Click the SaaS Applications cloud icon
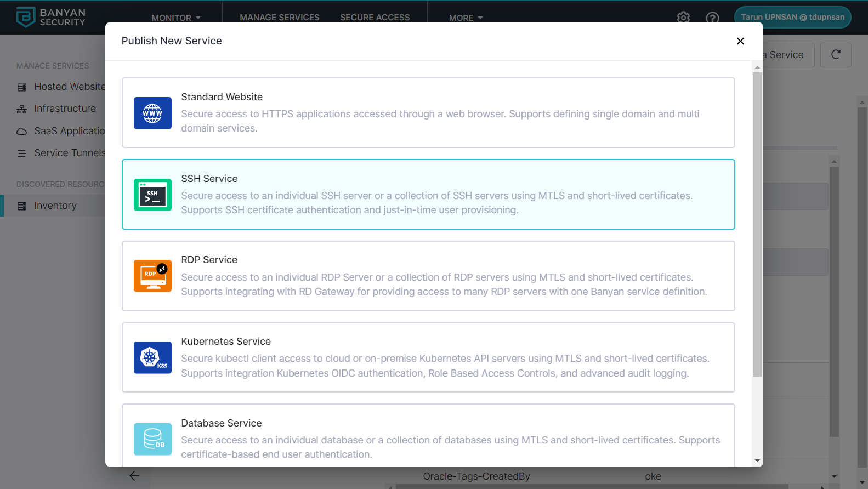Image resolution: width=868 pixels, height=489 pixels. pos(22,132)
